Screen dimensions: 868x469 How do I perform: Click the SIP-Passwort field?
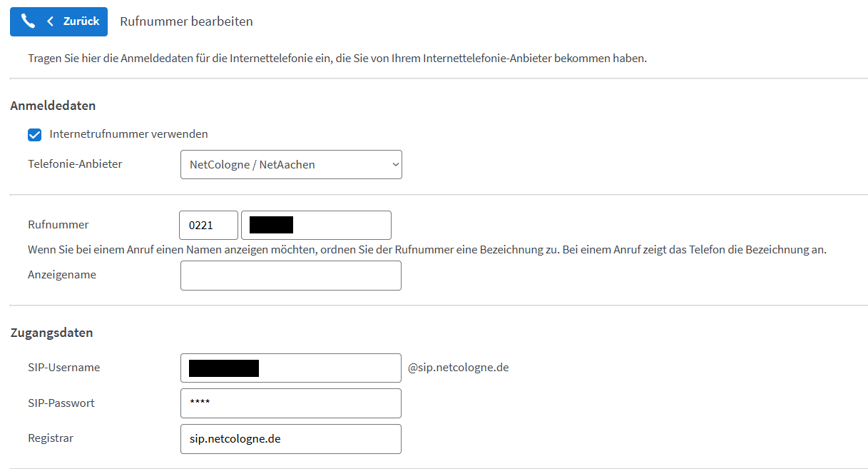pyautogui.click(x=291, y=403)
